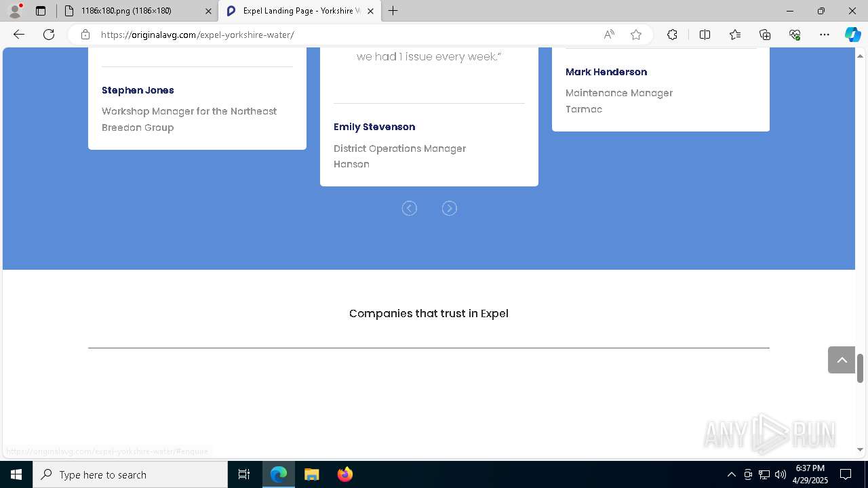Open Microsoft Edge from taskbar
This screenshot has width=868, height=488.
(279, 474)
